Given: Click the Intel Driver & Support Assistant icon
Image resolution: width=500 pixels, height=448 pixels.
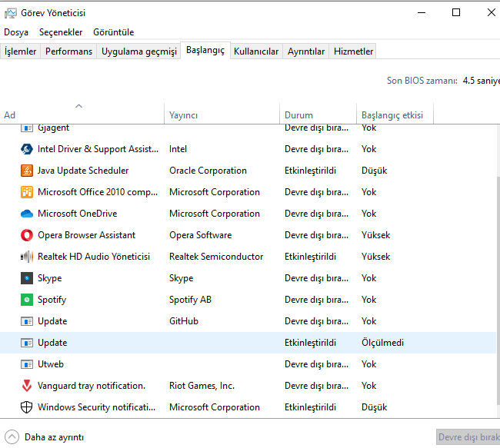Looking at the screenshot, I should click(x=27, y=149).
